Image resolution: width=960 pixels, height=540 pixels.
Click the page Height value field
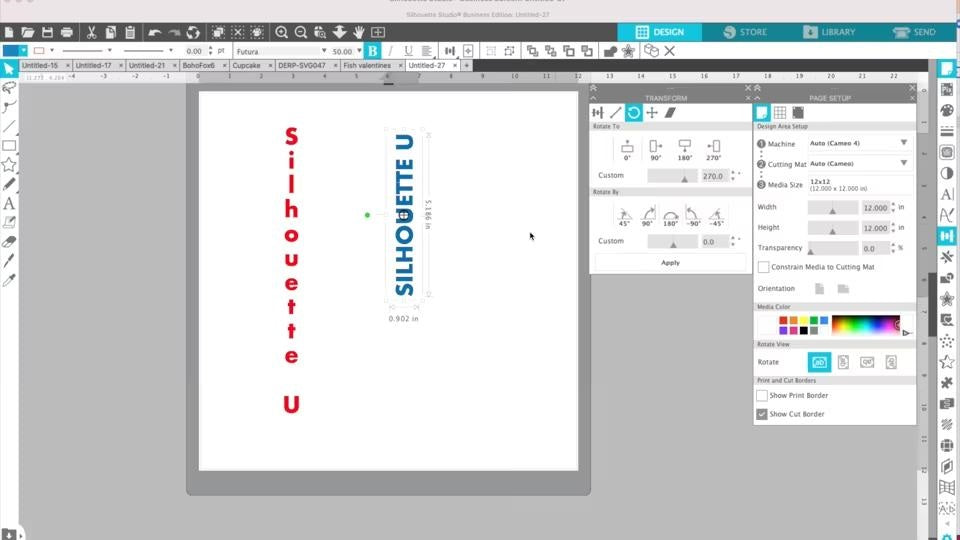(x=876, y=228)
